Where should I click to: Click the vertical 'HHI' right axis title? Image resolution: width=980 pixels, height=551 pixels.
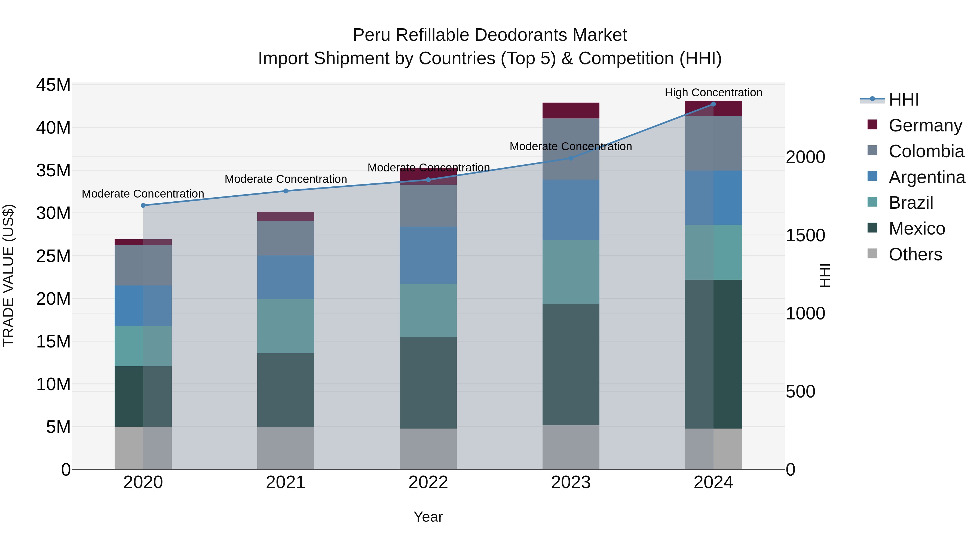click(x=824, y=275)
